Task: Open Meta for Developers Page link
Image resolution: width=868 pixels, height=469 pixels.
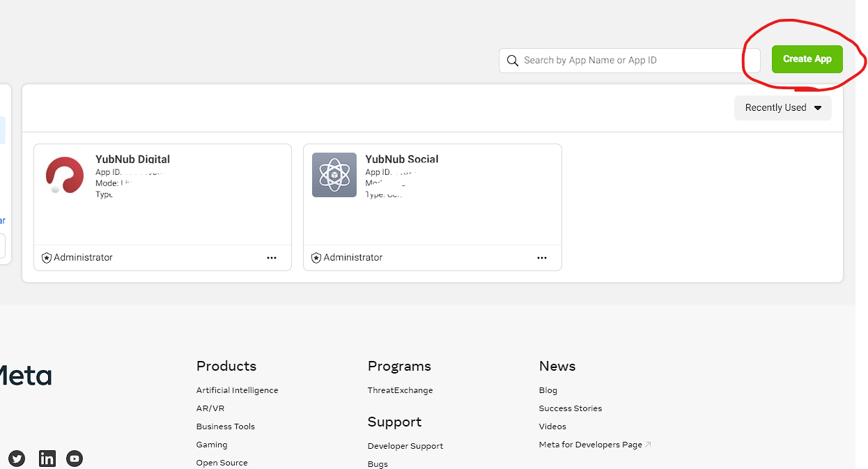Action: pos(595,445)
